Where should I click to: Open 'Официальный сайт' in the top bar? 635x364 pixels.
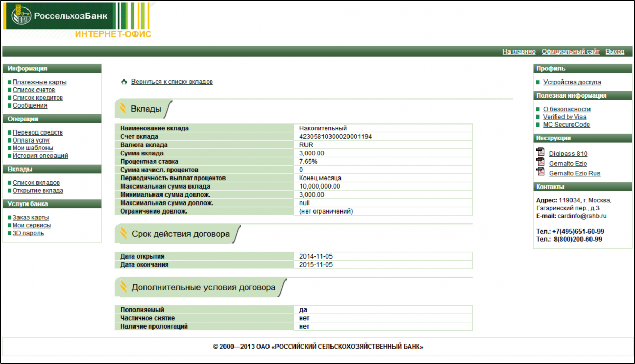click(x=571, y=51)
